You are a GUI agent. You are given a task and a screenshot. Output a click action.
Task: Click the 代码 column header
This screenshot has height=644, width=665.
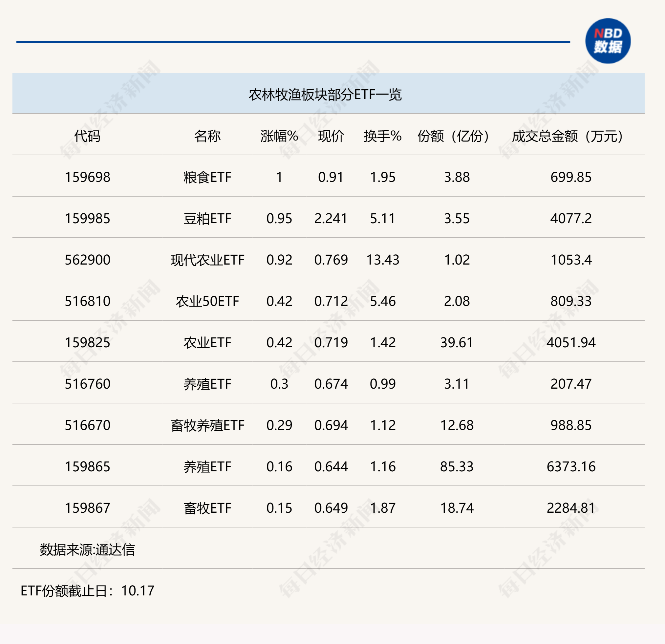(87, 136)
